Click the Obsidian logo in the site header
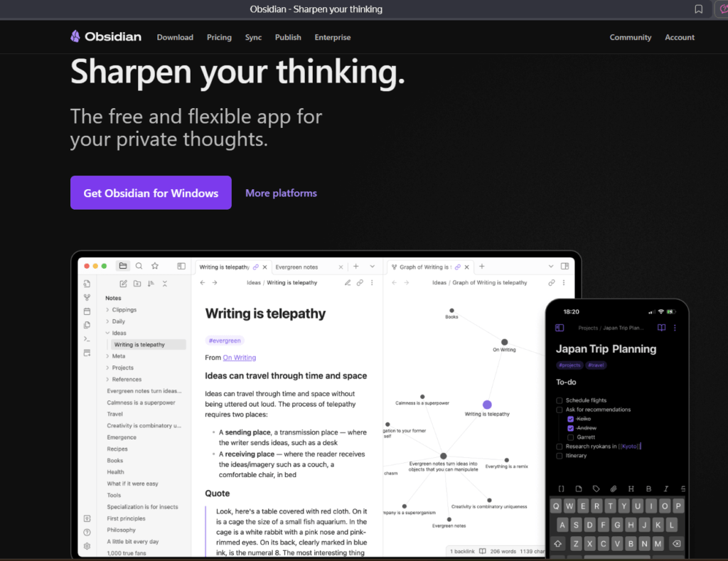 point(105,37)
